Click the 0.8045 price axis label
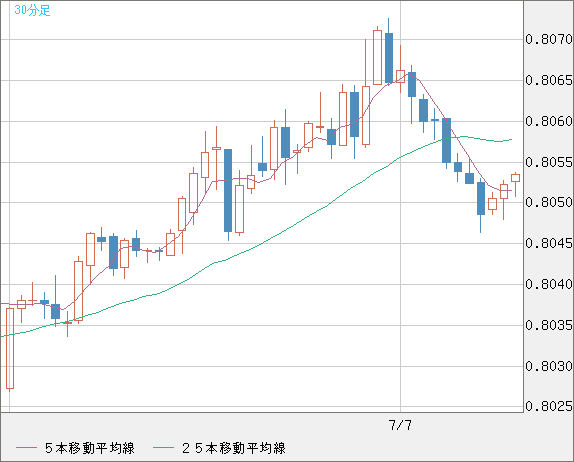 click(x=549, y=243)
